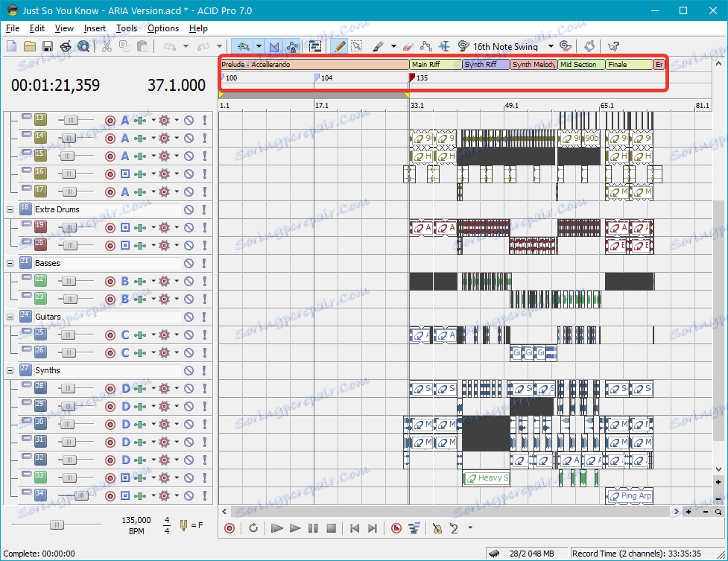Adjust track 34 volume slider
Viewport: 728px width, 561px height.
[x=81, y=495]
